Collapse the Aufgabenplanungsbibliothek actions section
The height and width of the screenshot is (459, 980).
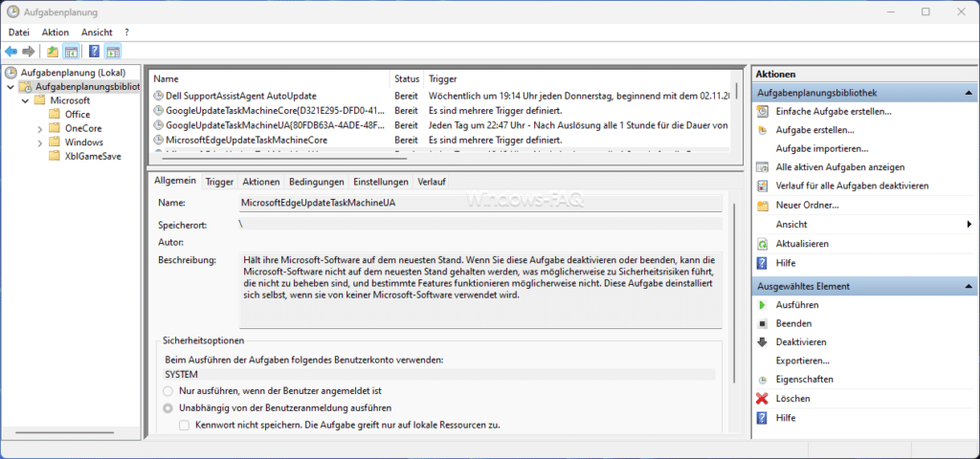click(969, 93)
